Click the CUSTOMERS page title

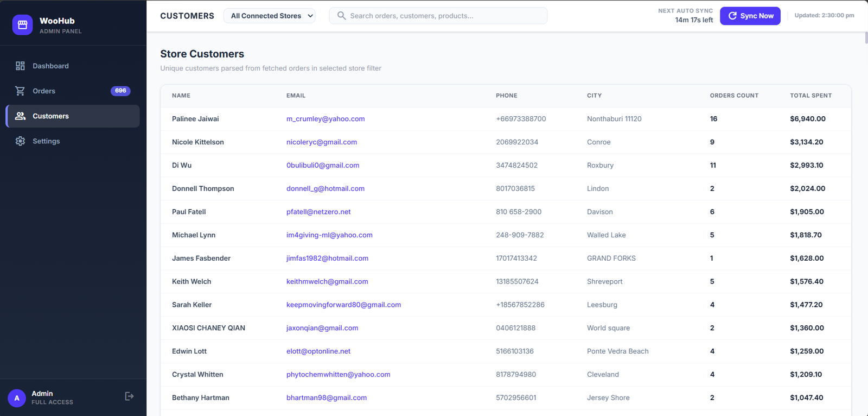[x=187, y=16]
